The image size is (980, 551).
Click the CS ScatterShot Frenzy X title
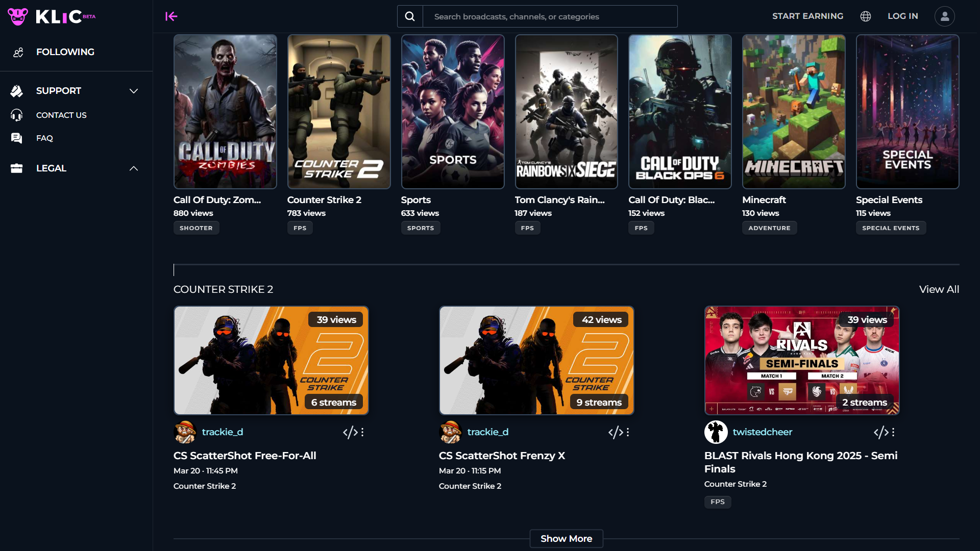click(x=502, y=456)
